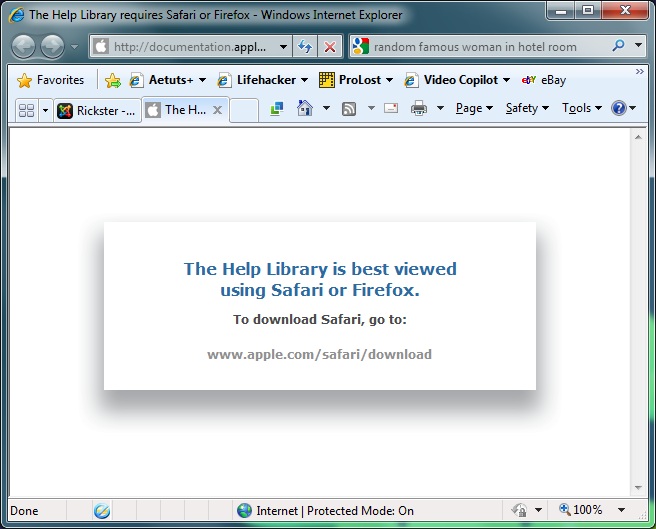The image size is (656, 529).
Task: Open the zoom level dropdown arrow
Action: [x=621, y=510]
